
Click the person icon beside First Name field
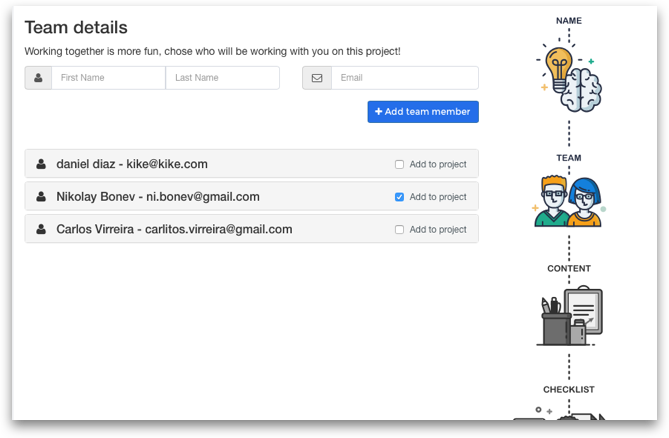38,78
